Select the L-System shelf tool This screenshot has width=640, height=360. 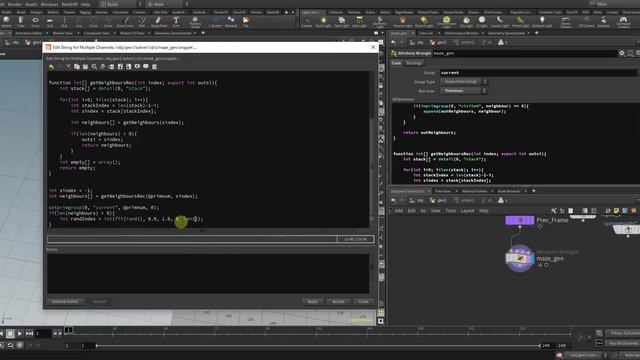tap(215, 21)
